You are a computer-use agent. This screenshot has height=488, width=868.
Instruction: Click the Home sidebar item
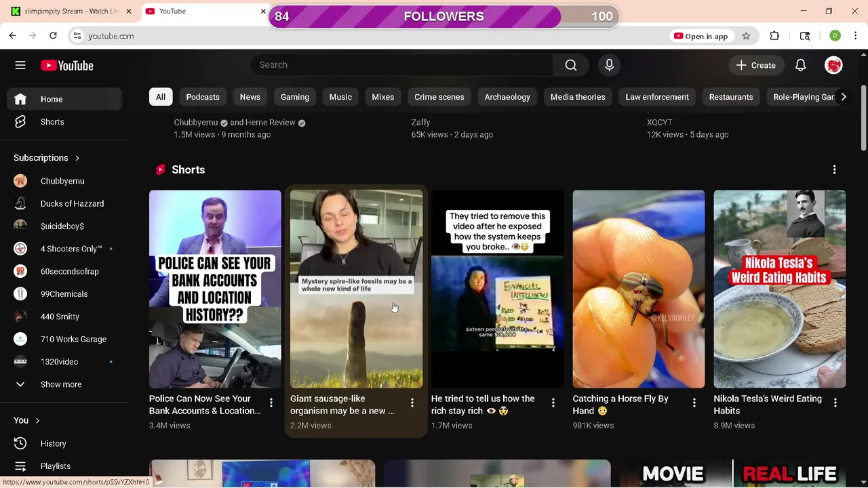[x=65, y=99]
